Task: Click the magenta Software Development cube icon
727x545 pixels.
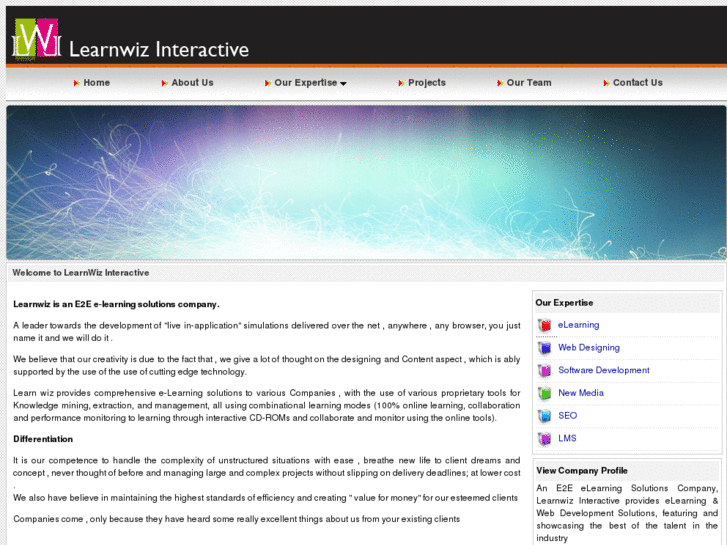Action: 545,371
